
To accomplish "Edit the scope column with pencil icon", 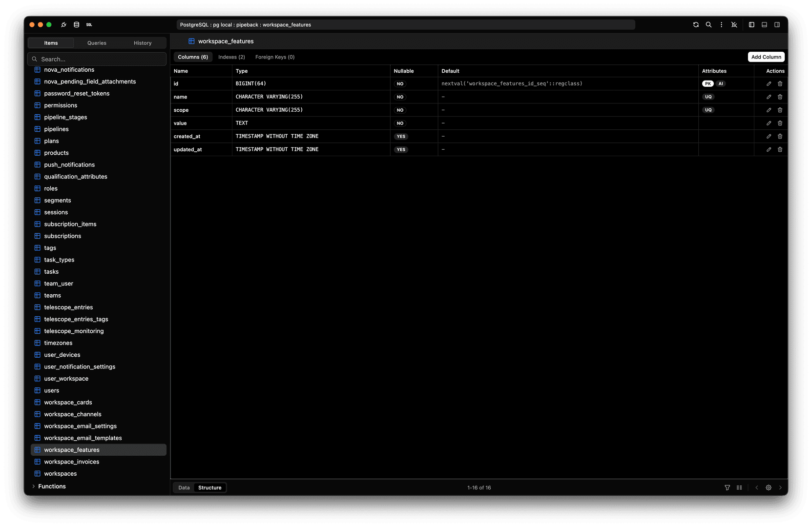I will [x=769, y=110].
